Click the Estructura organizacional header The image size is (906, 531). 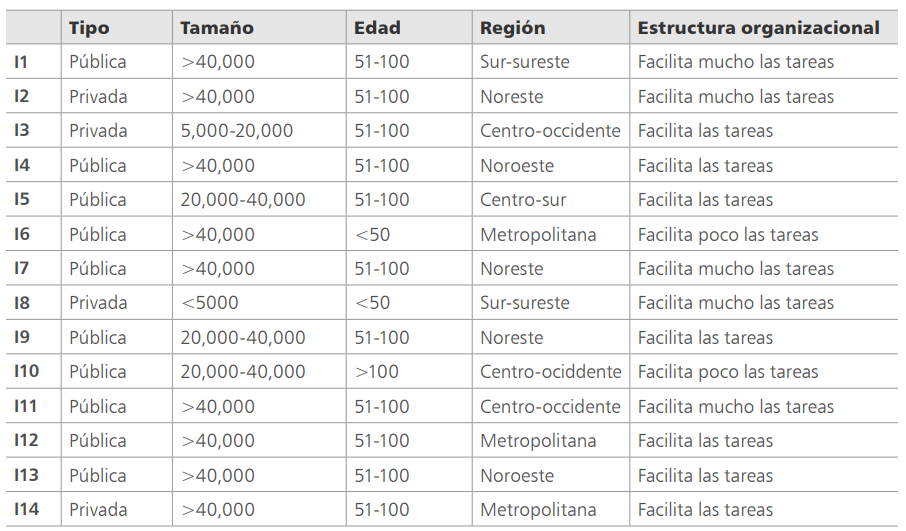759,28
